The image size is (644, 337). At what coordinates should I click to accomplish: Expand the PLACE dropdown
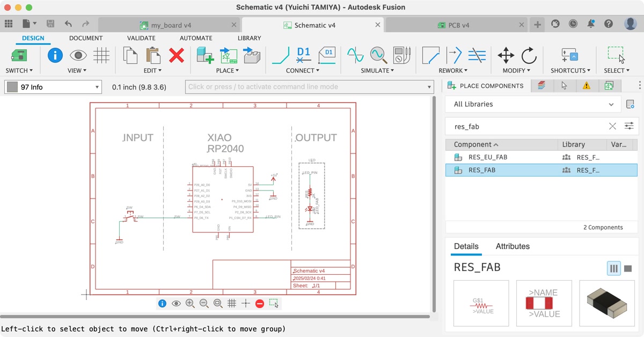228,70
